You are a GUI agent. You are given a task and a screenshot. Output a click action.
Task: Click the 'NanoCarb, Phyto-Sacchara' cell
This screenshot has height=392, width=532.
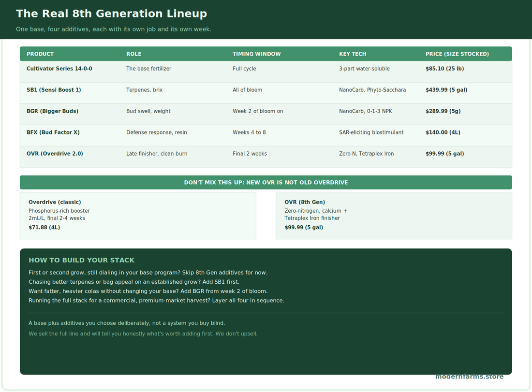372,90
